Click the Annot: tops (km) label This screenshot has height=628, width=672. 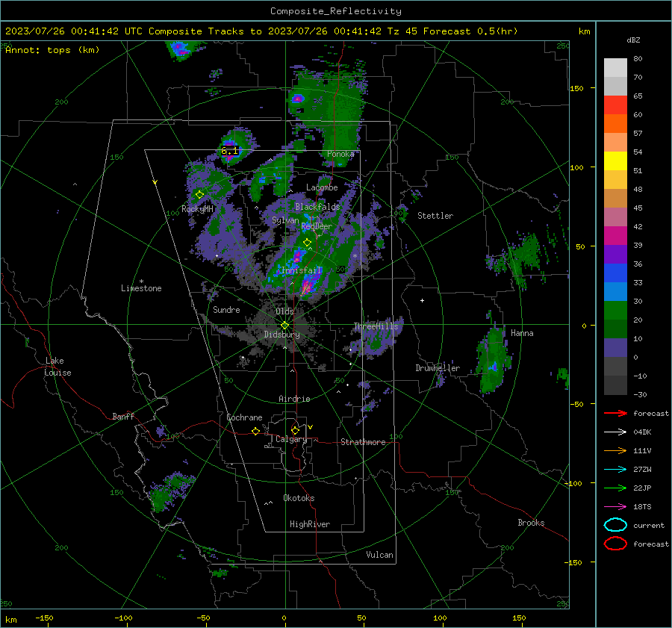pos(52,50)
